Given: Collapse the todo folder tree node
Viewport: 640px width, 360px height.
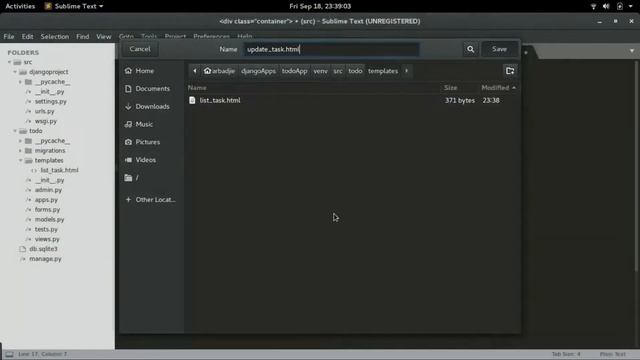Looking at the screenshot, I should [x=15, y=131].
